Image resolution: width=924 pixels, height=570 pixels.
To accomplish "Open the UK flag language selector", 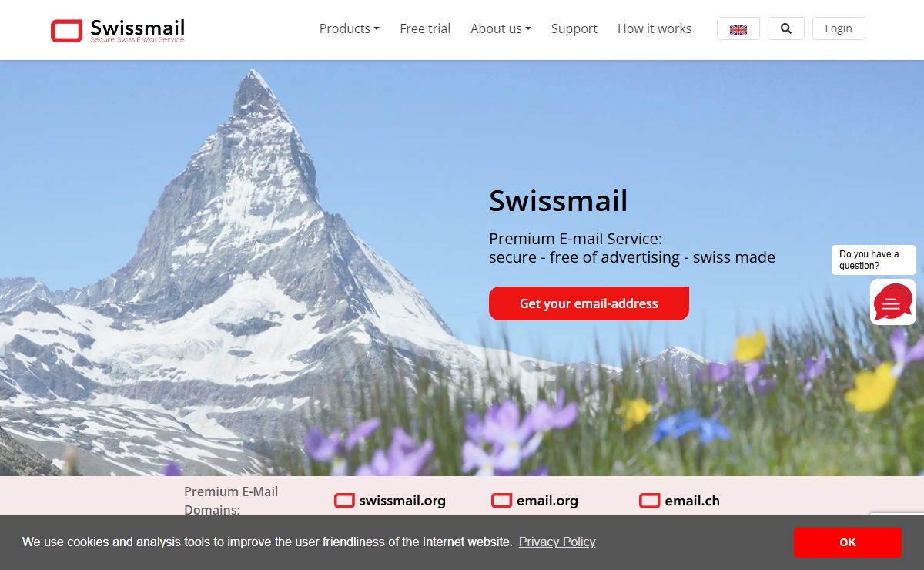I will (738, 29).
